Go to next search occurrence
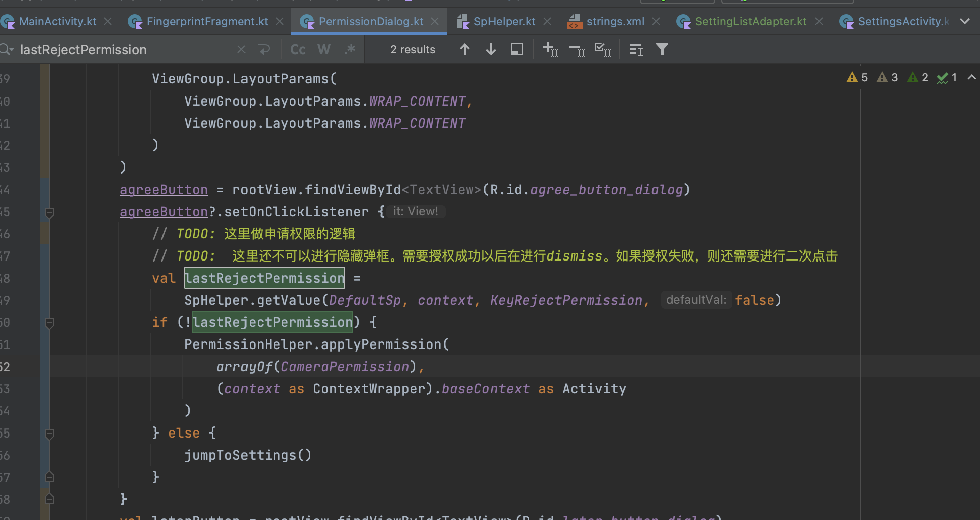980x520 pixels. point(491,49)
